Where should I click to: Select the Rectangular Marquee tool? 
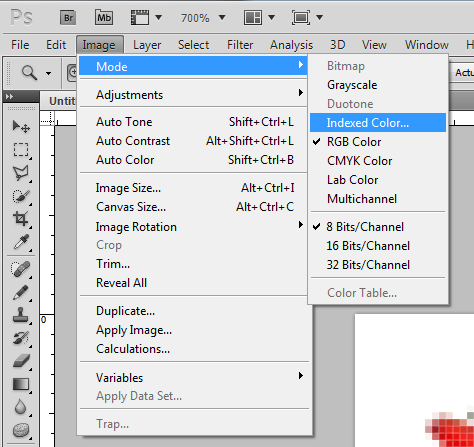21,150
